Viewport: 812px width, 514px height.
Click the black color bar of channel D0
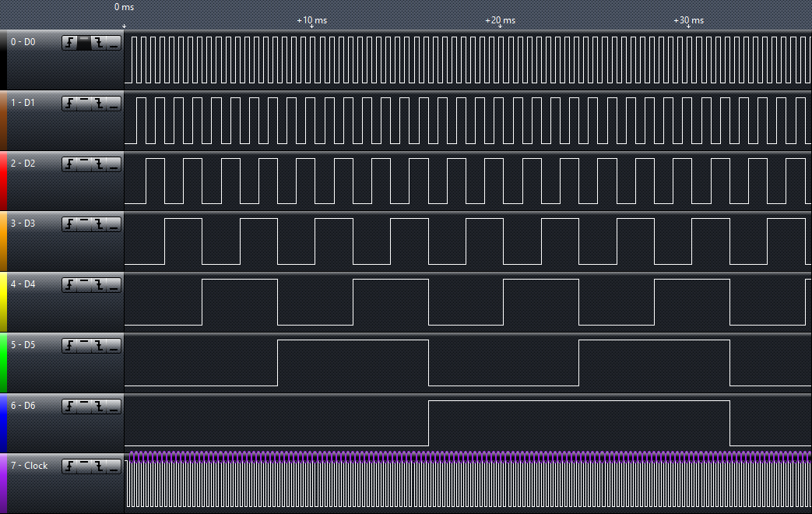coord(3,60)
